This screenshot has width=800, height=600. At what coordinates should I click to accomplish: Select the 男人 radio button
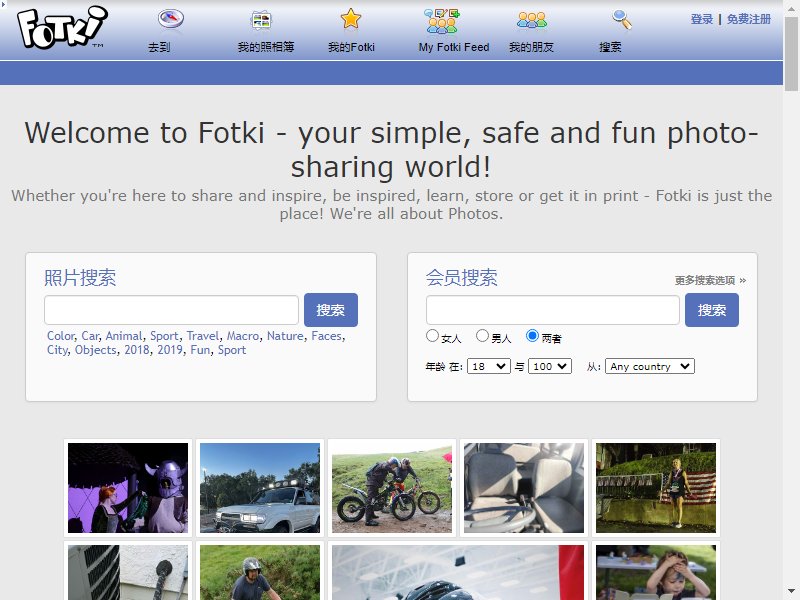482,335
